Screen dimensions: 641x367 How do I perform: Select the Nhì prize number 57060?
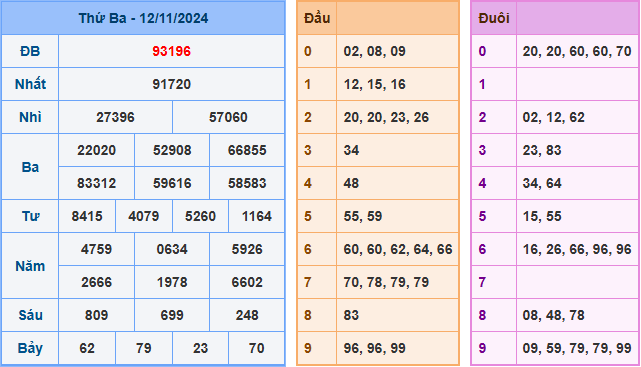pos(228,117)
